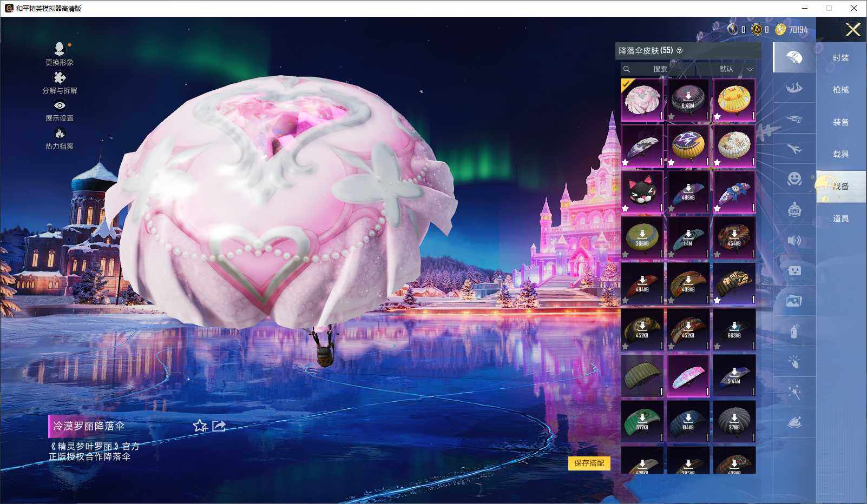This screenshot has height=504, width=867.
Task: Download the 486KB parachute skin
Action: pos(688,192)
